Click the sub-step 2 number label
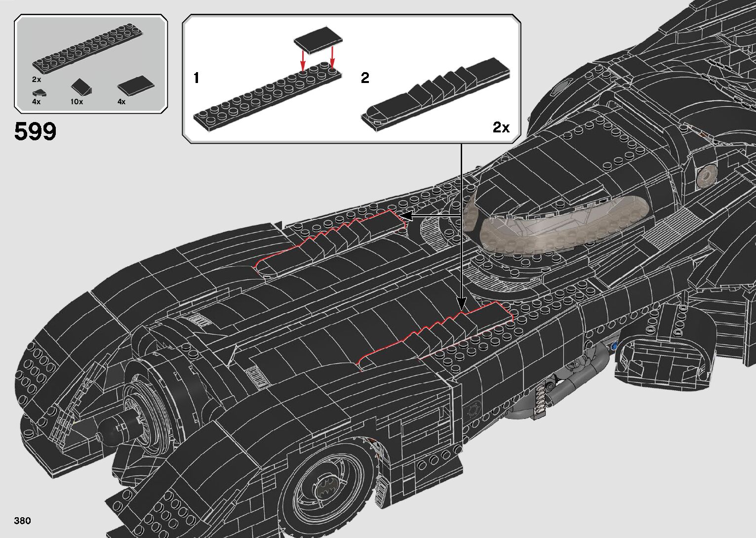Viewport: 756px width, 538px height. pyautogui.click(x=365, y=78)
